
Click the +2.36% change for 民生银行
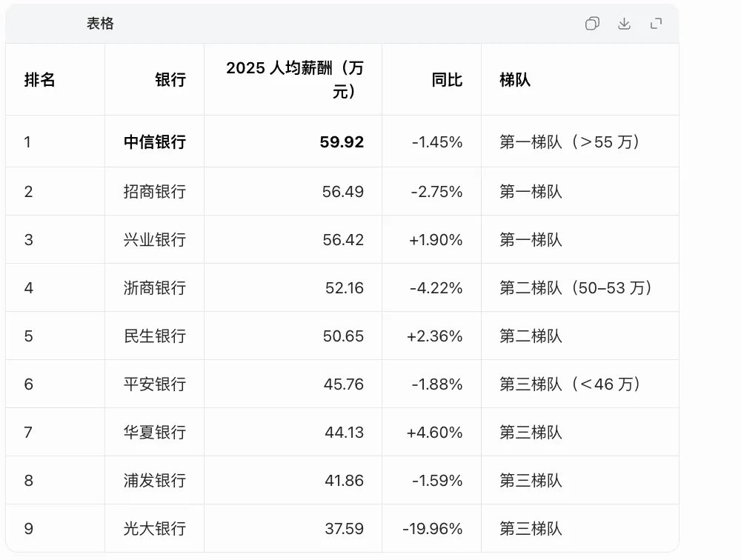pyautogui.click(x=434, y=336)
